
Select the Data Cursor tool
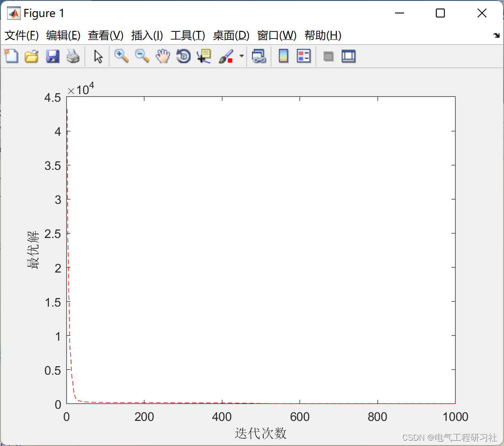click(204, 56)
